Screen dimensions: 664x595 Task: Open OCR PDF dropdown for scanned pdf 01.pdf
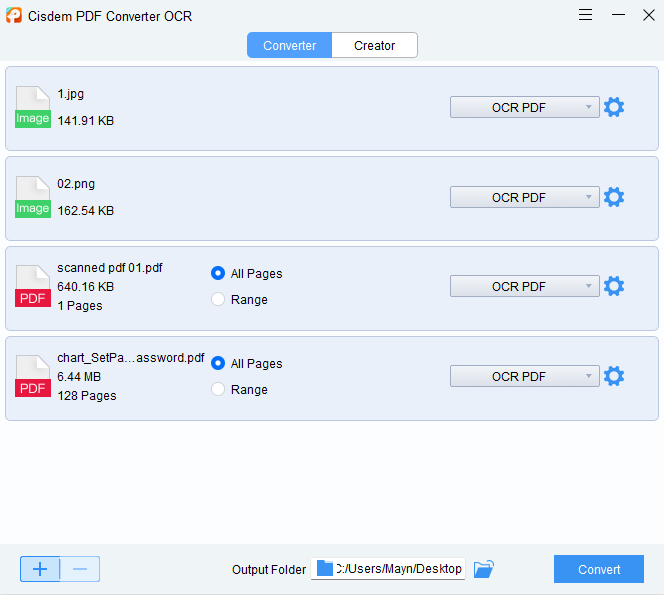pyautogui.click(x=525, y=286)
